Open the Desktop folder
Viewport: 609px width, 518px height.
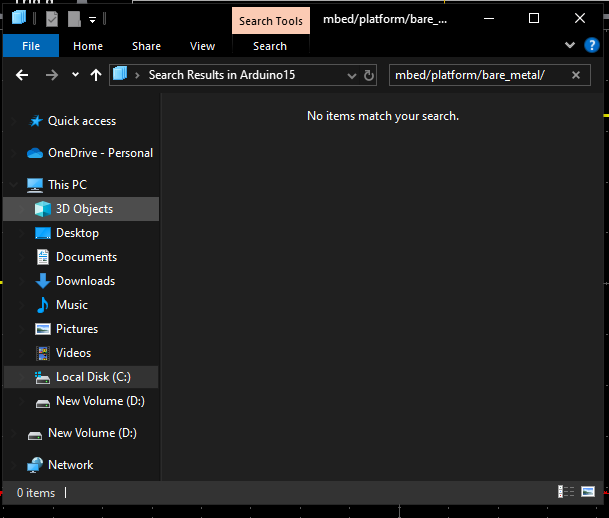click(x=77, y=233)
